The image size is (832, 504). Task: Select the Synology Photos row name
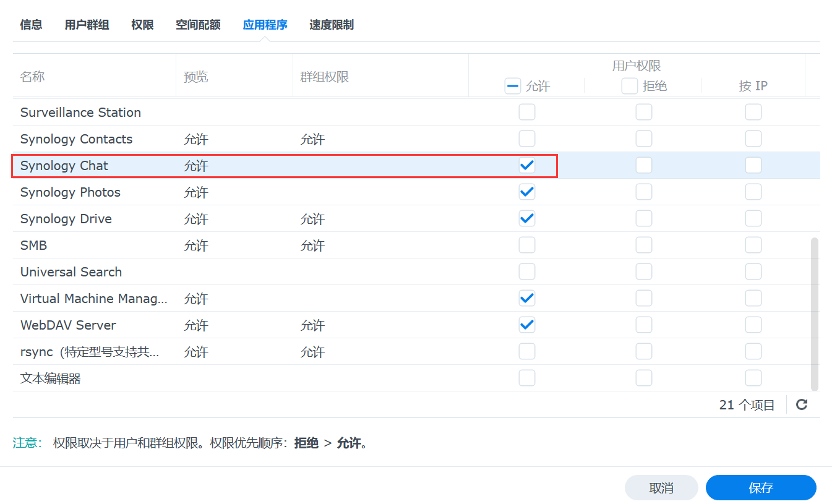click(x=70, y=192)
